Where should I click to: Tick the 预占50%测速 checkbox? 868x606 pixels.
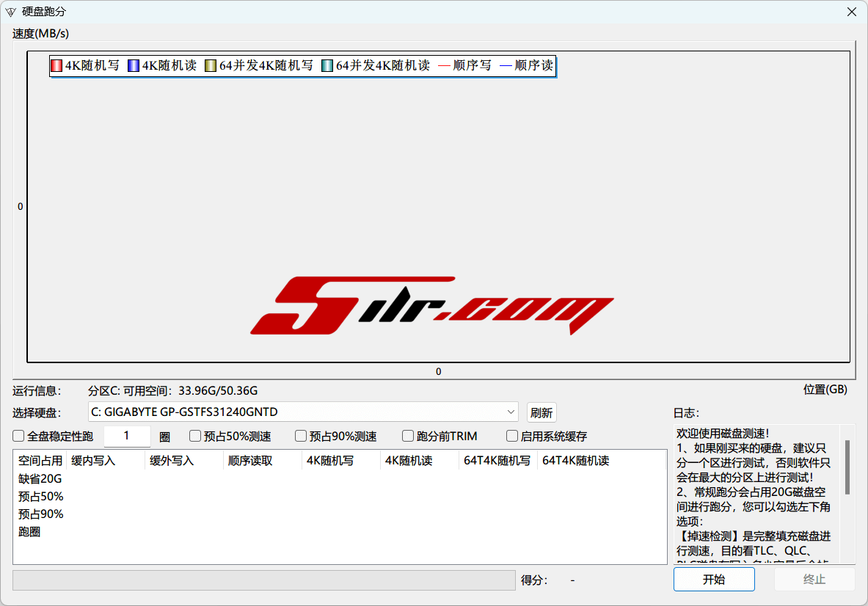point(195,436)
